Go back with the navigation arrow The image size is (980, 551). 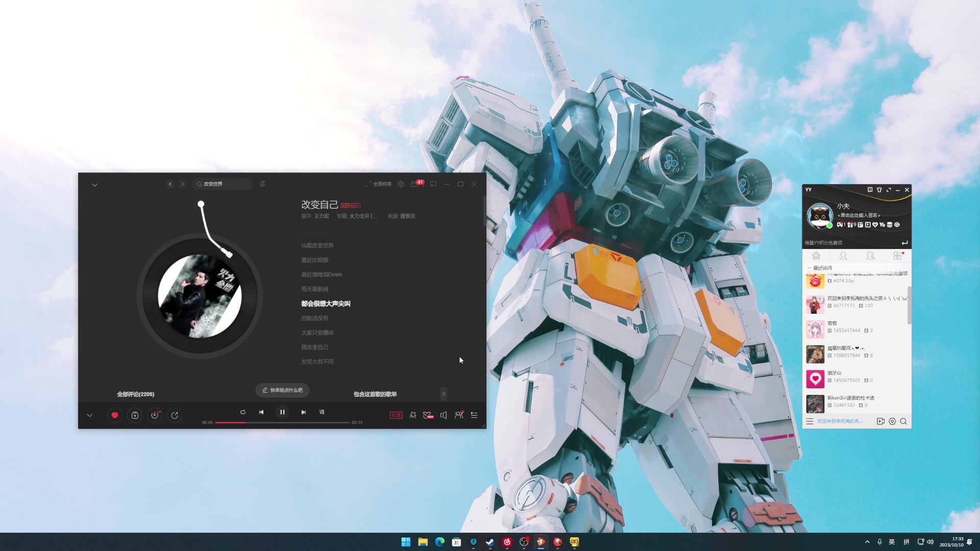(170, 184)
